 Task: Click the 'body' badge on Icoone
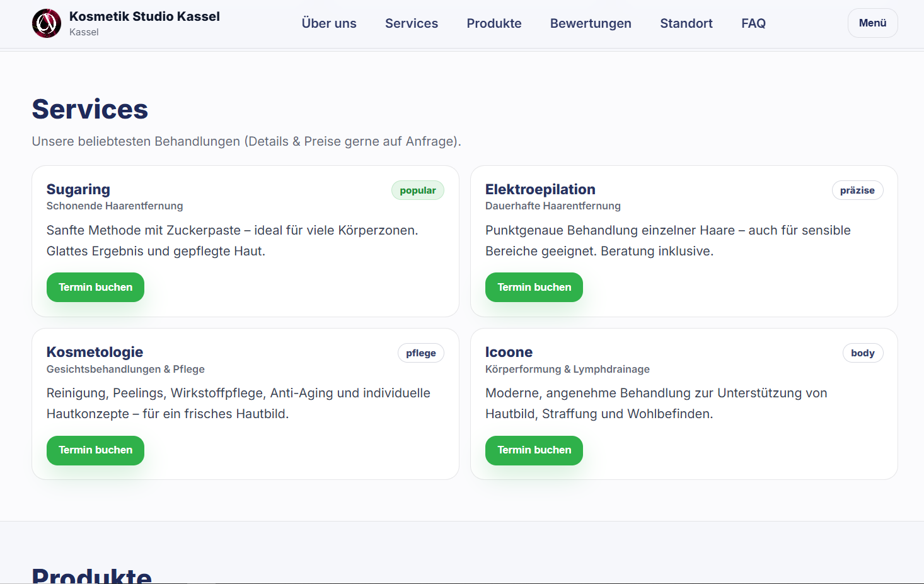(862, 353)
